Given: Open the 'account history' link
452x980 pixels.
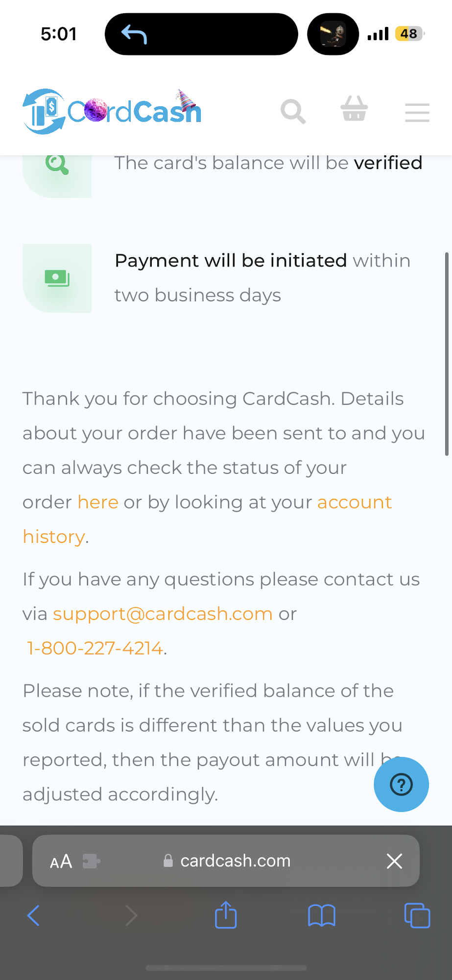Looking at the screenshot, I should click(x=207, y=519).
